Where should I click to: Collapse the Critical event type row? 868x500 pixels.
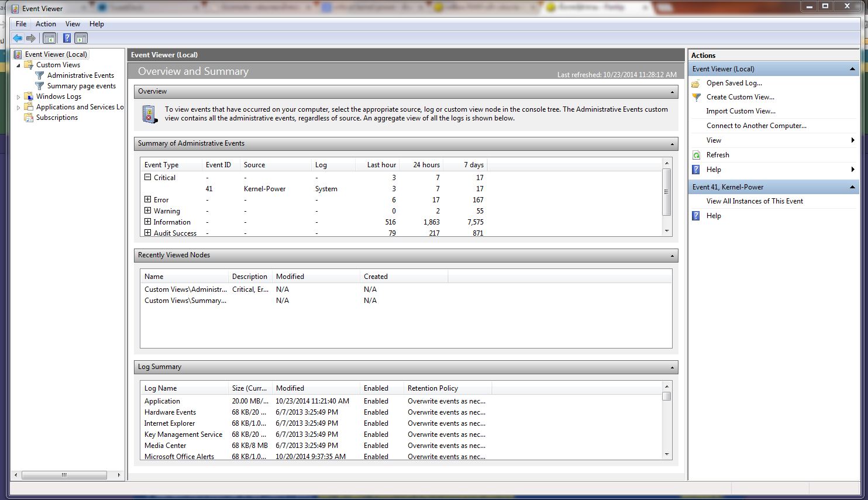(x=147, y=177)
